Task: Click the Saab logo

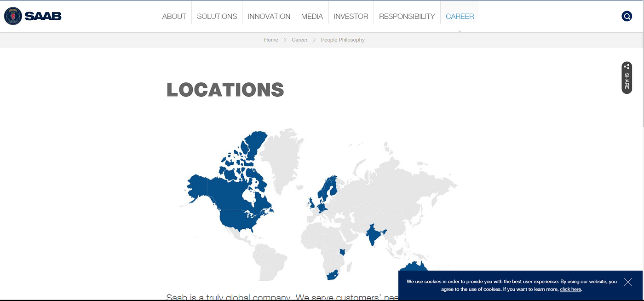Action: click(33, 16)
